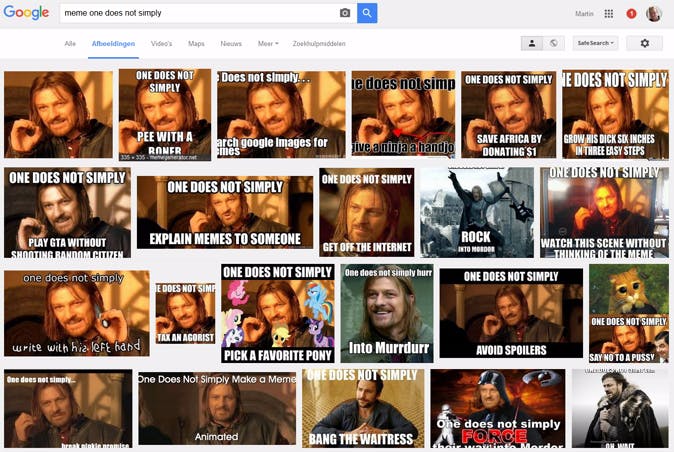The height and width of the screenshot is (452, 674).
Task: Open Zoekhulpmiddelen search tools
Action: click(319, 43)
